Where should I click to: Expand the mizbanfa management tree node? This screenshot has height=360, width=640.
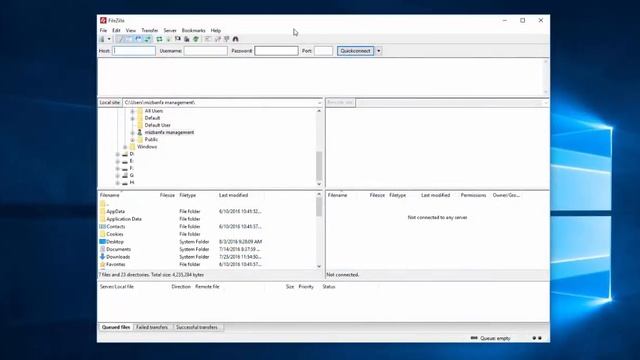click(x=132, y=133)
